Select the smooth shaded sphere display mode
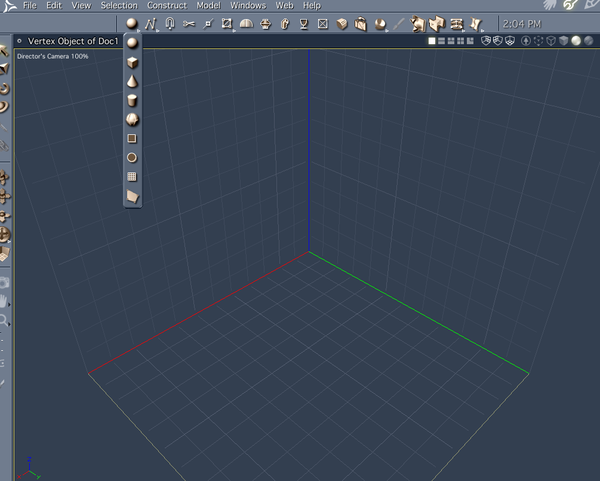Viewport: 600px width, 481px height. tap(576, 41)
